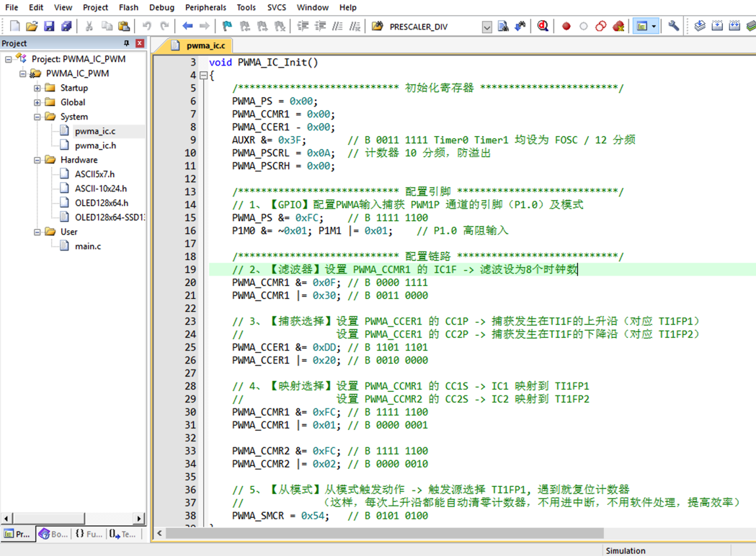The width and height of the screenshot is (756, 556).
Task: Click the editor horizontal scrollbar left arrow
Action: [x=159, y=533]
